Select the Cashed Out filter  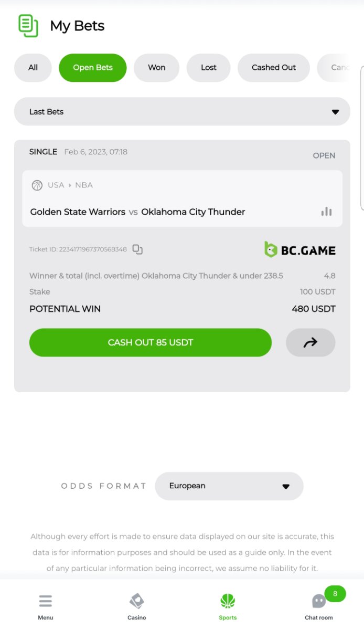(x=274, y=68)
